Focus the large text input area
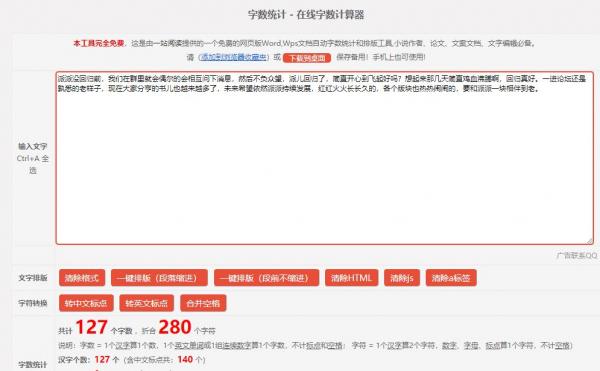This screenshot has width=600, height=371. [324, 158]
